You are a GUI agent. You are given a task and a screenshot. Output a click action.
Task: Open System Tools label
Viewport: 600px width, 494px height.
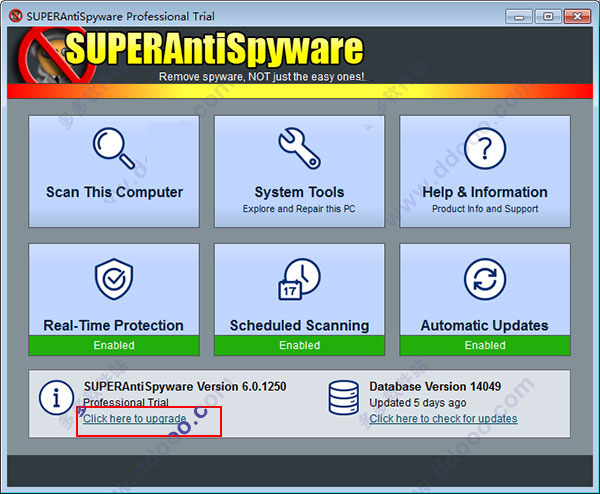pyautogui.click(x=299, y=192)
